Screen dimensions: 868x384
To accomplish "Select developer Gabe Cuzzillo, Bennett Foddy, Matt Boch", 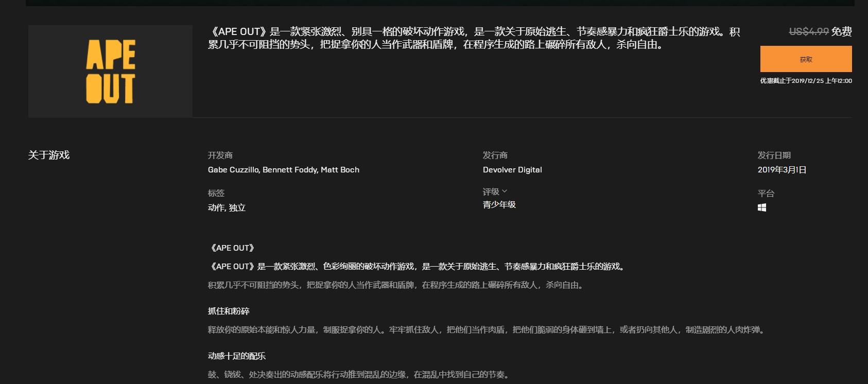I will coord(284,170).
